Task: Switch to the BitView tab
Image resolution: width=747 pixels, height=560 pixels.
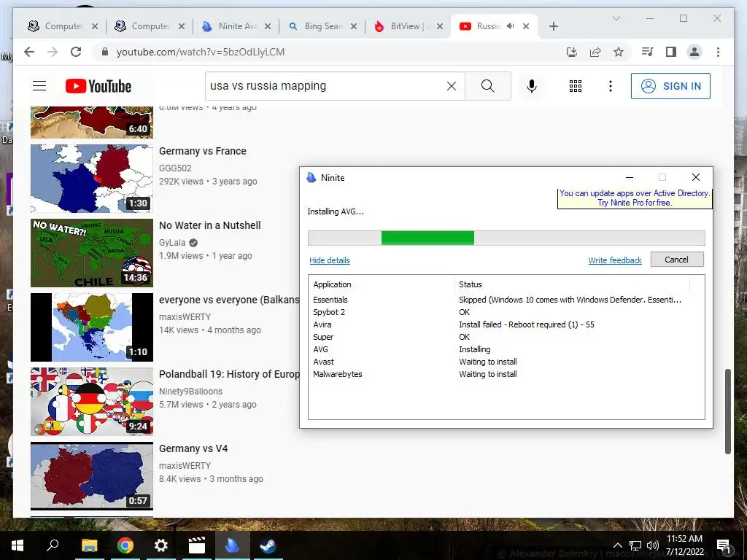Action: point(410,26)
